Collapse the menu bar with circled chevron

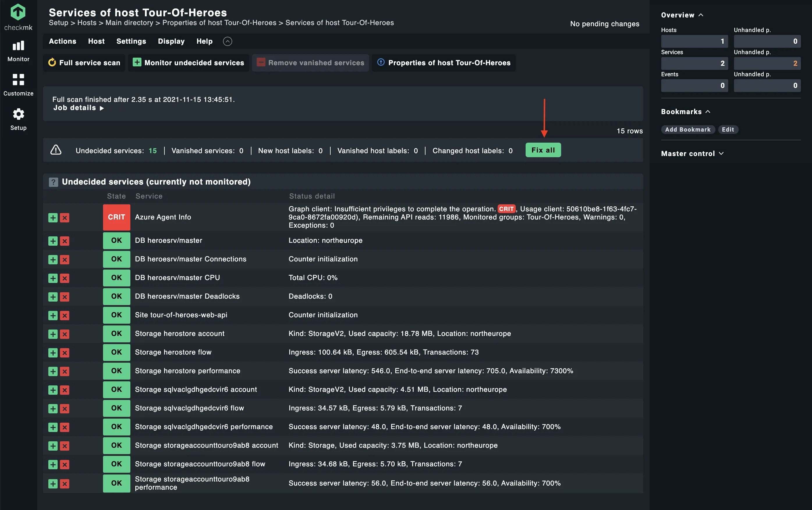click(x=228, y=41)
